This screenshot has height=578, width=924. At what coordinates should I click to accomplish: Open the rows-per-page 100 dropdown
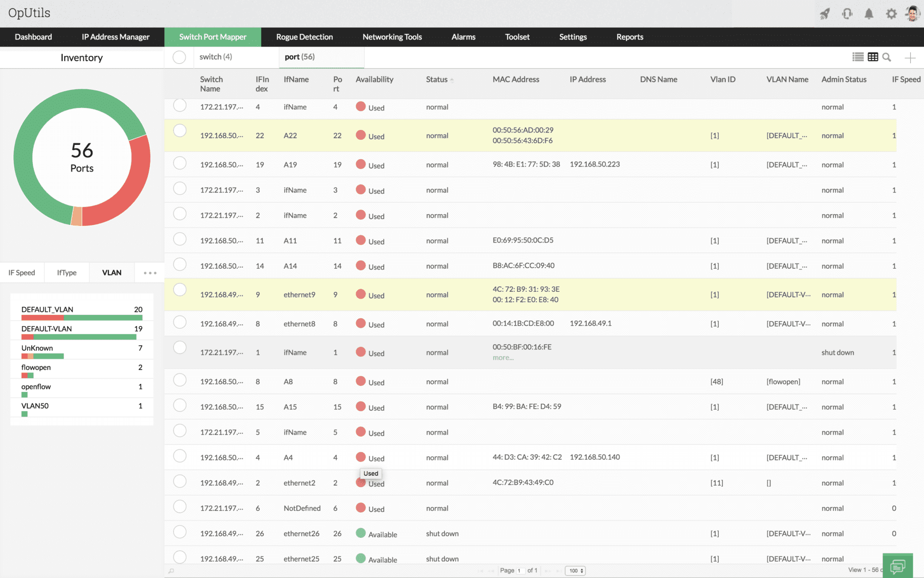coord(575,571)
